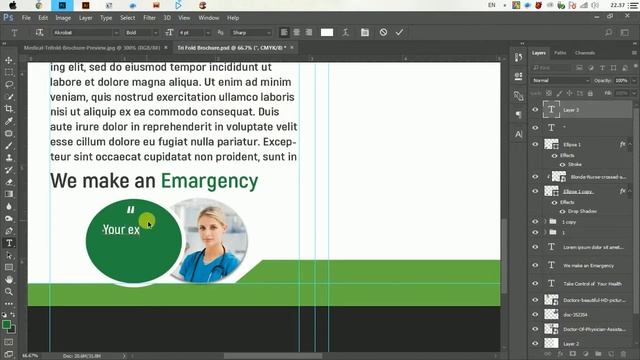The image size is (640, 360).
Task: Open the Window menu
Action: pos(209,18)
